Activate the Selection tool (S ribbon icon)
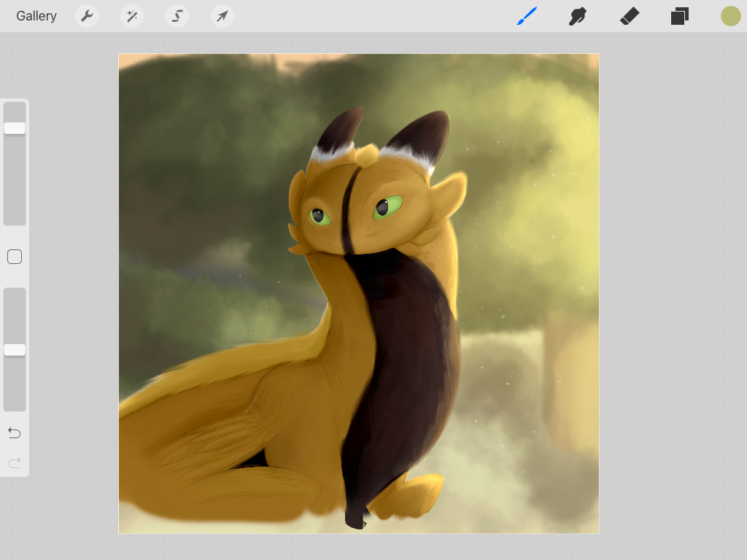 coord(177,16)
